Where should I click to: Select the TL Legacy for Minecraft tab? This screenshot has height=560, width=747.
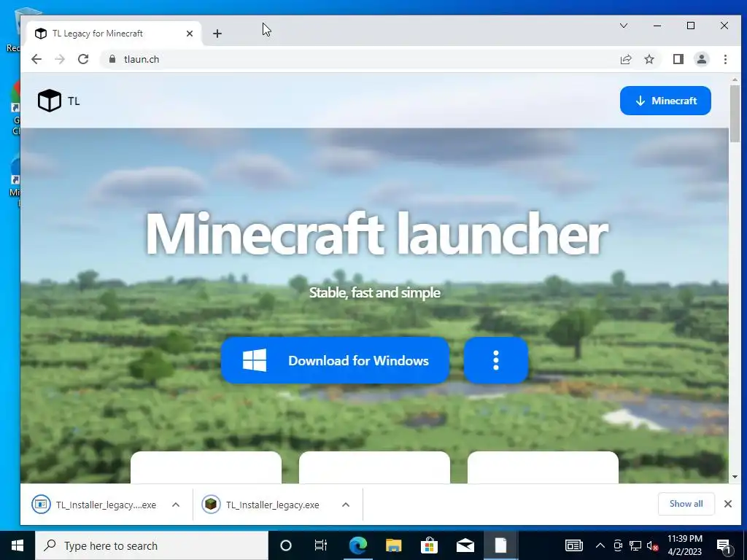click(113, 34)
